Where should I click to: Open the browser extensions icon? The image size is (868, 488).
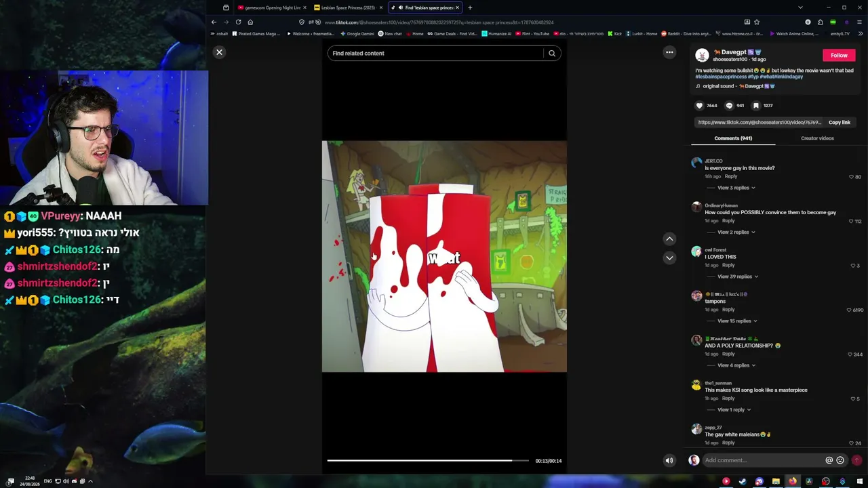pos(820,22)
